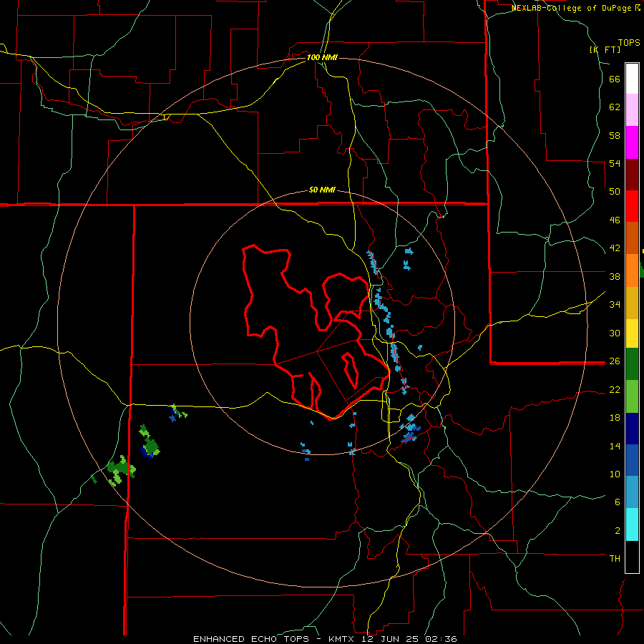Image resolution: width=644 pixels, height=644 pixels.
Task: Click the legend value 2
Action: pyautogui.click(x=617, y=530)
